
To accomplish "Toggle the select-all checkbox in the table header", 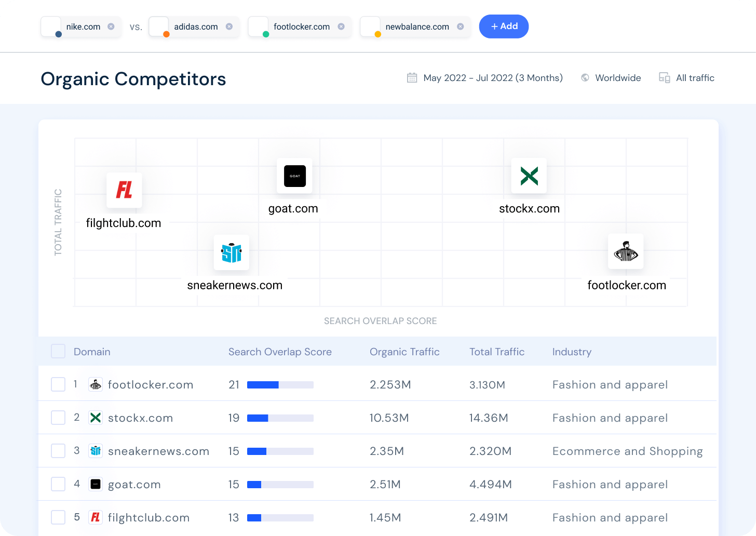I will coord(58,351).
